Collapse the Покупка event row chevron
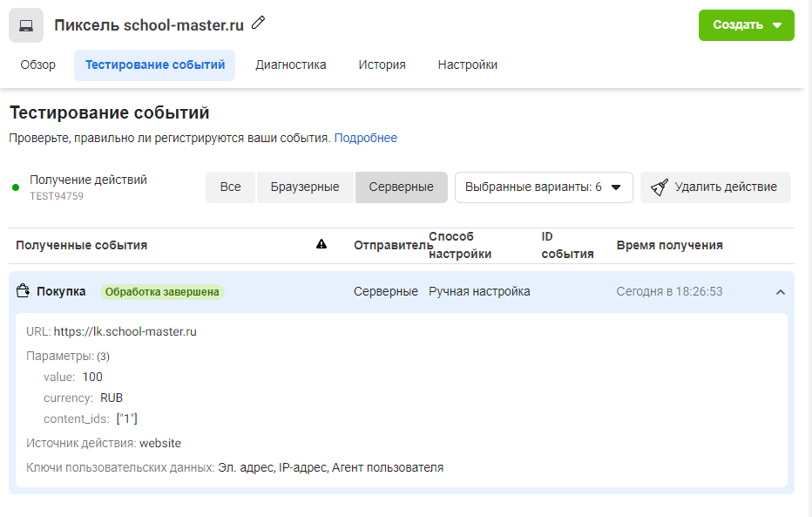The height and width of the screenshot is (517, 812). tap(780, 292)
